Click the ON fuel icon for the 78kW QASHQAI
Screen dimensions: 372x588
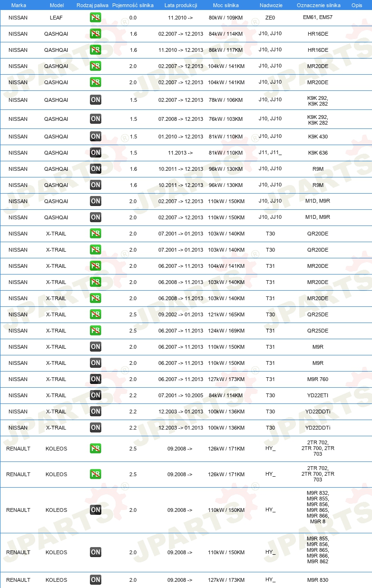[95, 100]
